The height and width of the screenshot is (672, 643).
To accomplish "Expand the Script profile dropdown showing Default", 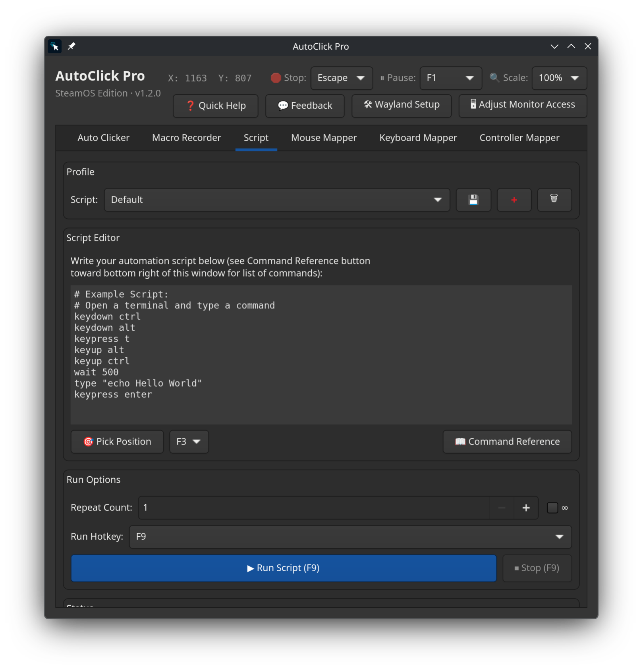I will coord(277,200).
